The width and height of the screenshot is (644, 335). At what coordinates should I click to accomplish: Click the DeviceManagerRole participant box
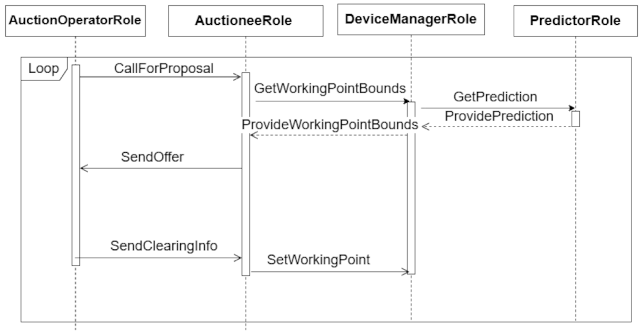(x=411, y=19)
